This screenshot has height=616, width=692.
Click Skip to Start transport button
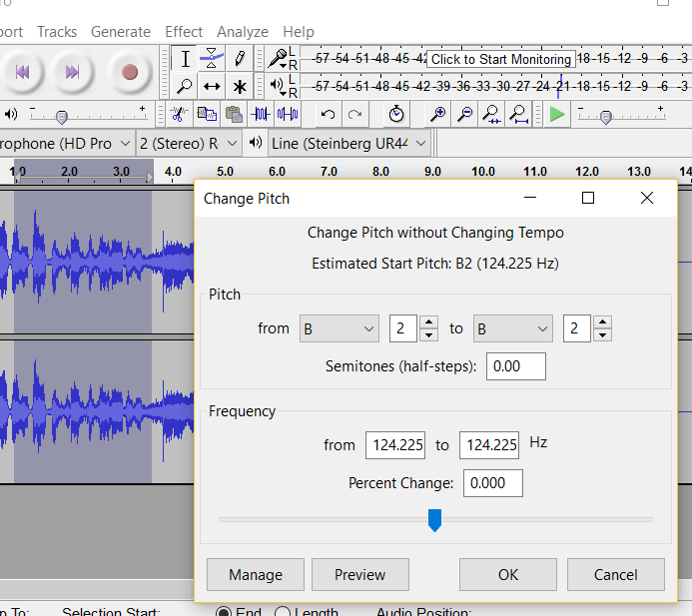[x=22, y=72]
